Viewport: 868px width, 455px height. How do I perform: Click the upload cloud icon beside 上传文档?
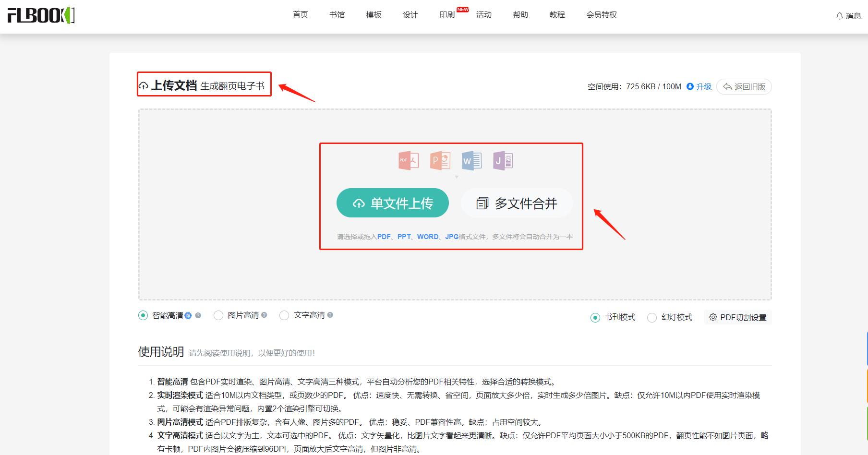pos(144,86)
